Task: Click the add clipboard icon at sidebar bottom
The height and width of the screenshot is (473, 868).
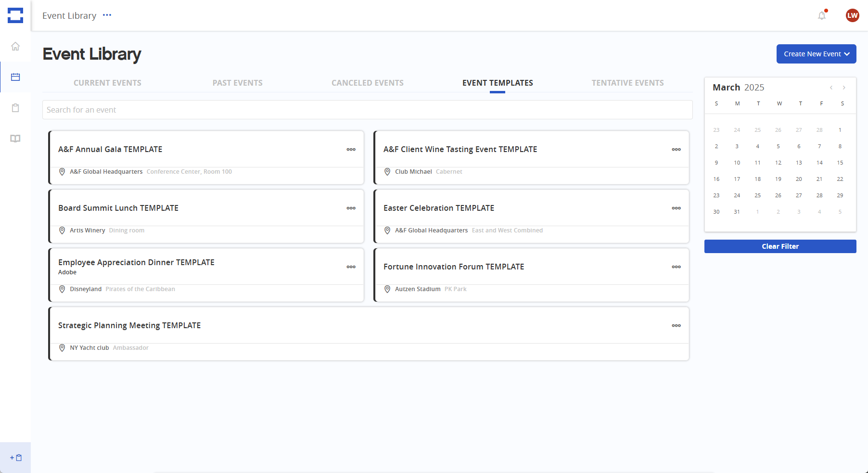Action: click(15, 458)
